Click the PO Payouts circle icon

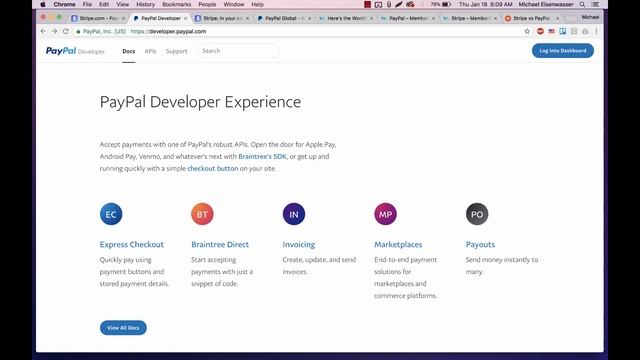click(x=477, y=214)
